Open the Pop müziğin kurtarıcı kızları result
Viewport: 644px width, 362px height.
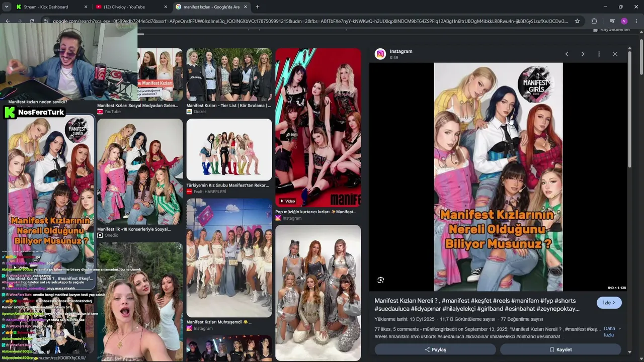pos(315,212)
